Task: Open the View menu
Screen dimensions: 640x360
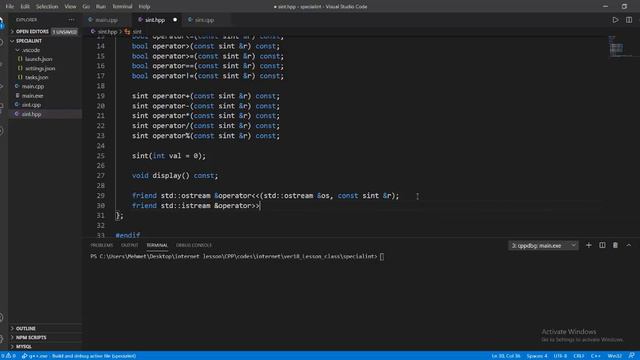Action: tap(70, 7)
